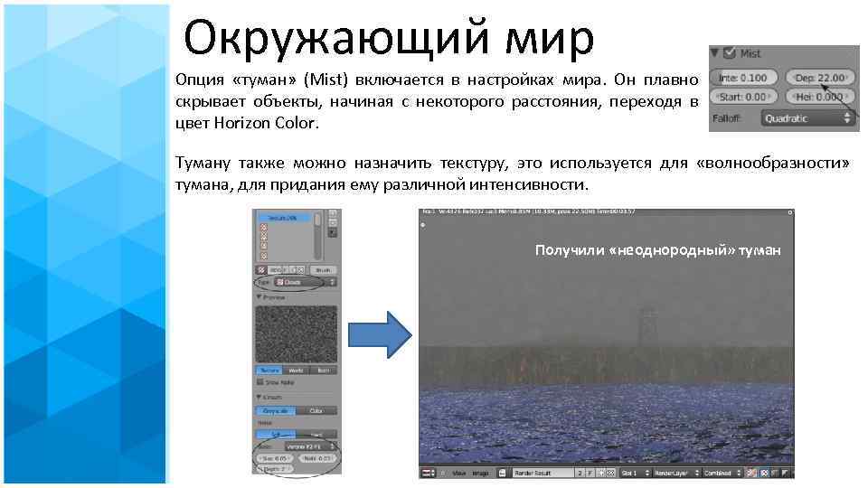Click the mist Inte 0.100 slider
868x488 pixels.
coord(743,78)
